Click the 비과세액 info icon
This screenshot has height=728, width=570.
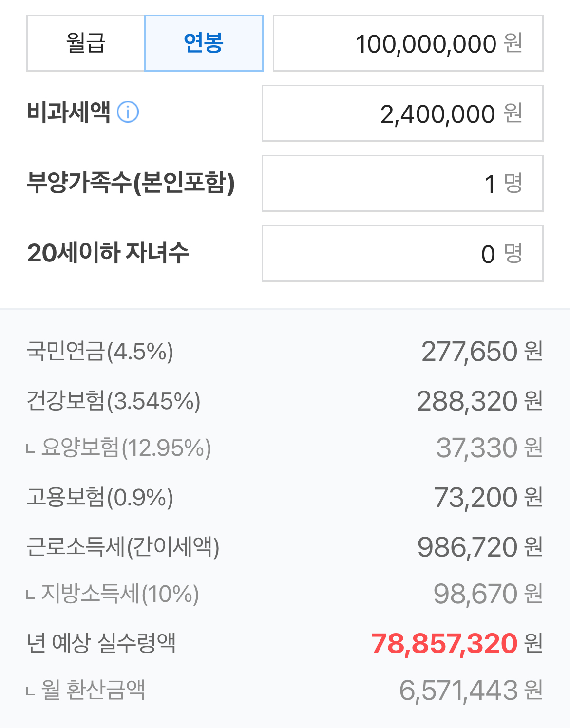128,112
